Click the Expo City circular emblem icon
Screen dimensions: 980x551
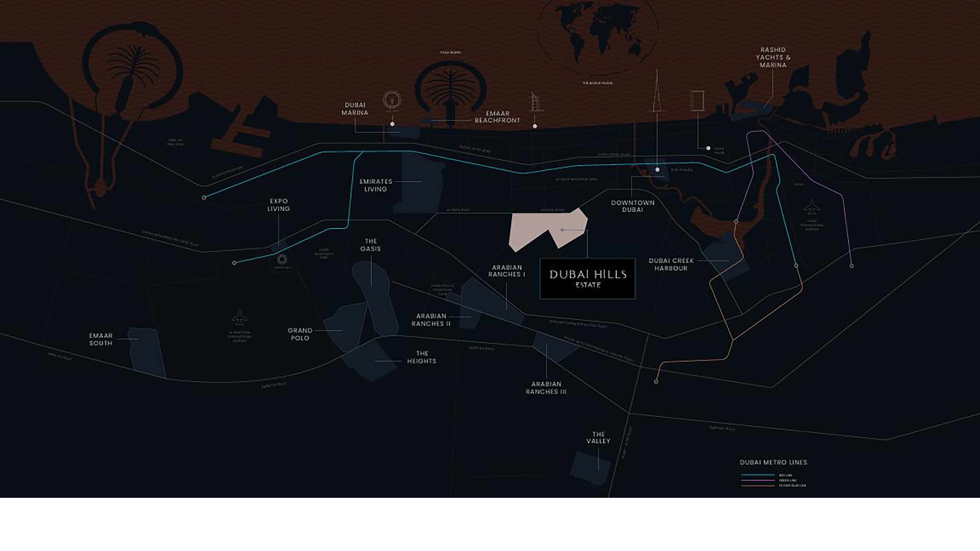click(282, 260)
